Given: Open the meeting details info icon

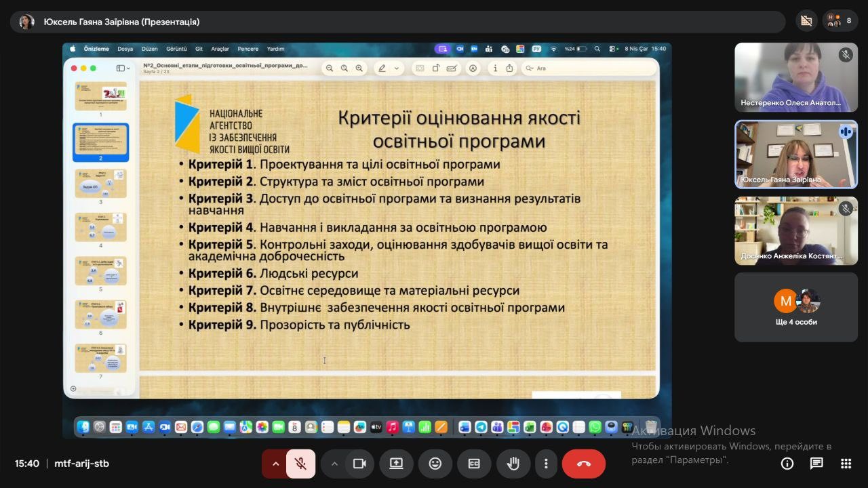Looking at the screenshot, I should click(787, 464).
